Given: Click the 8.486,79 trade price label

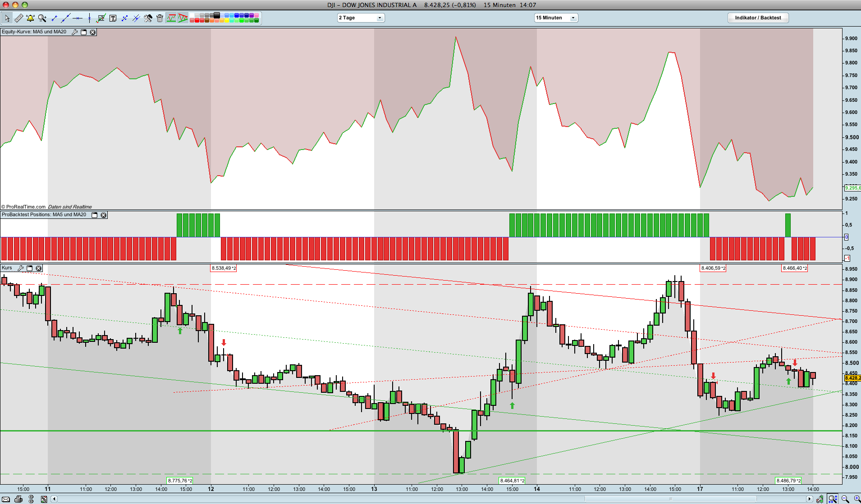Looking at the screenshot, I should click(x=788, y=481).
